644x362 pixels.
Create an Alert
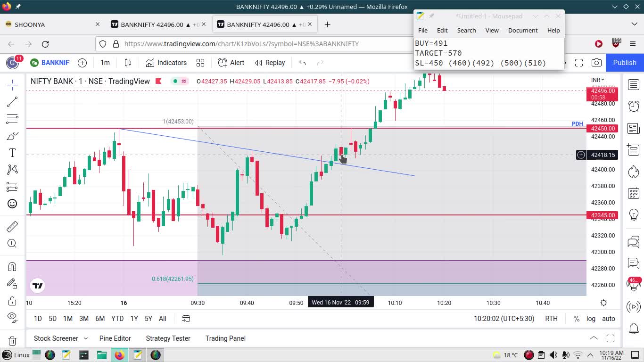[231, 63]
